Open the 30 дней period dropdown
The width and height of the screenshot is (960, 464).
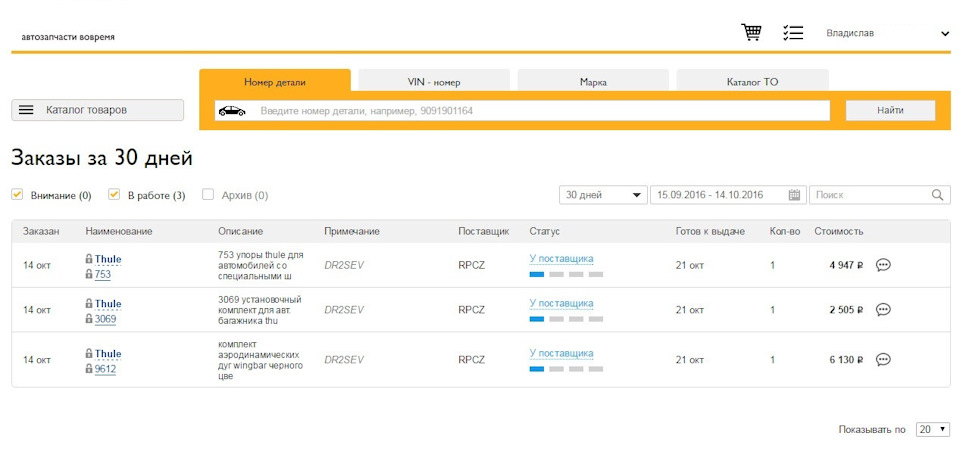click(603, 195)
